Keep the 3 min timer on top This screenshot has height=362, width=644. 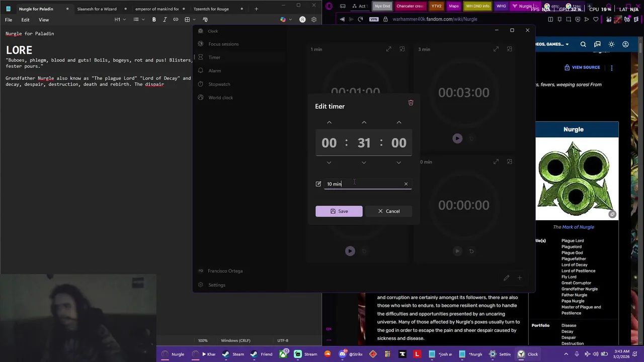tap(509, 49)
